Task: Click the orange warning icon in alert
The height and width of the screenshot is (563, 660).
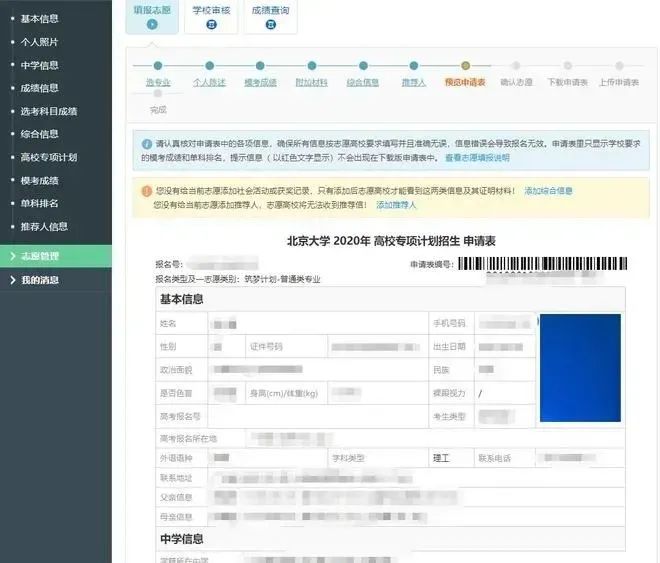Action: (x=146, y=191)
